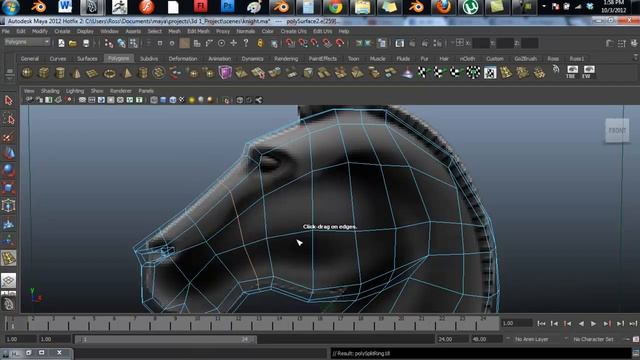The height and width of the screenshot is (360, 640).
Task: Toggle the auto keyframe button
Action: 636,339
